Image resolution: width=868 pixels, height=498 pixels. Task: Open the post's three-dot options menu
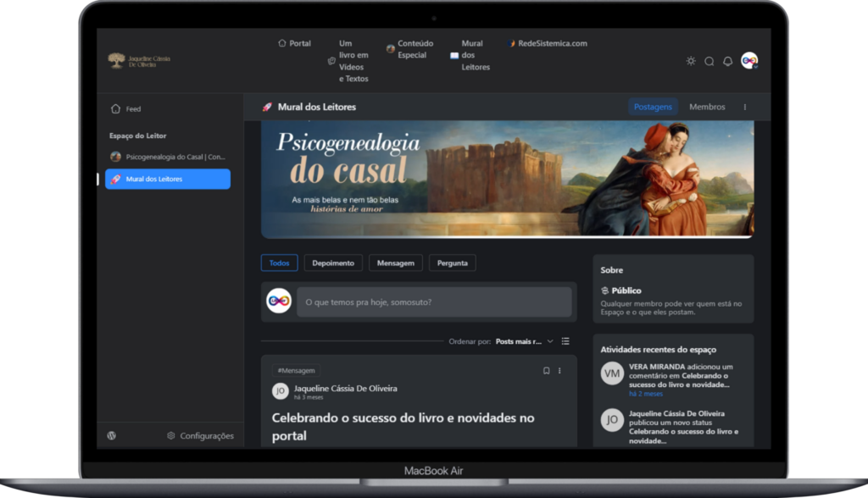559,371
